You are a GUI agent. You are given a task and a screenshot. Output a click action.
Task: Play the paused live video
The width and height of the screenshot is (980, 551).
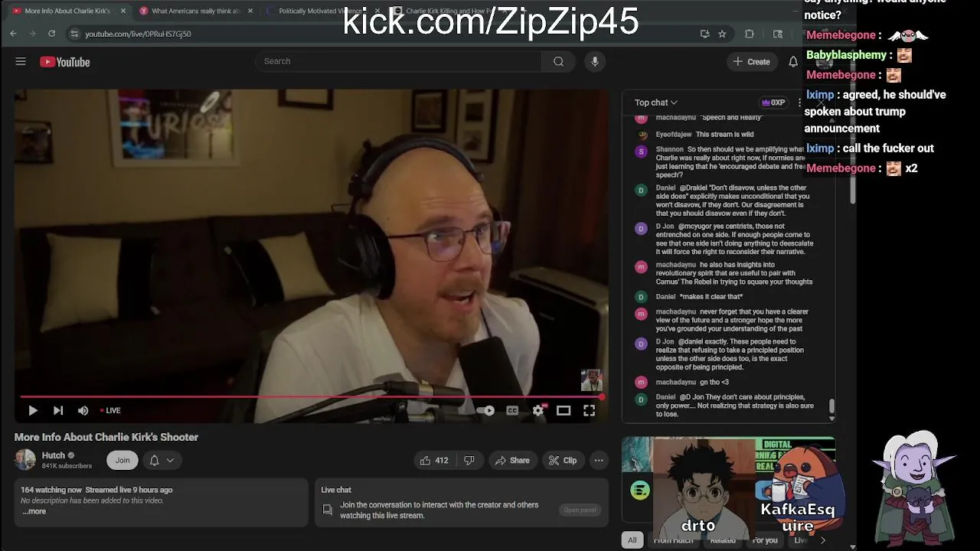(x=33, y=411)
